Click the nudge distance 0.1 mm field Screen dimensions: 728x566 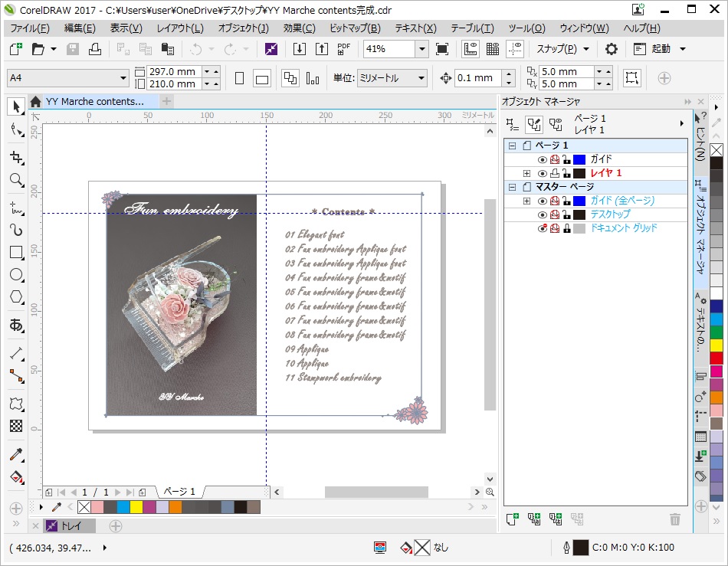478,78
